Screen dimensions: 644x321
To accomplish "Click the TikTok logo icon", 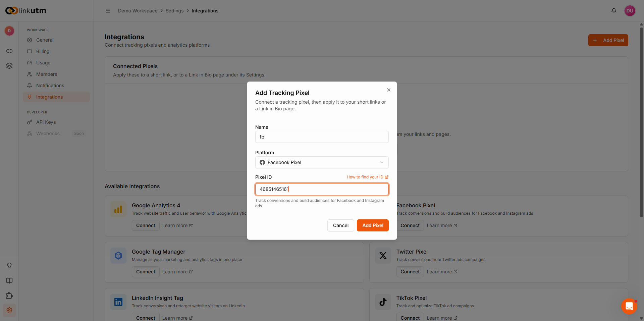I will (x=383, y=302).
